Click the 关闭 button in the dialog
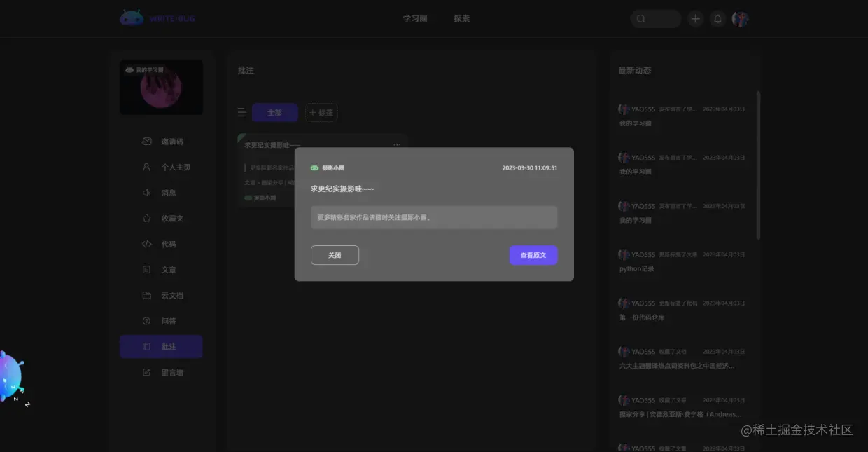The width and height of the screenshot is (868, 452). 335,255
